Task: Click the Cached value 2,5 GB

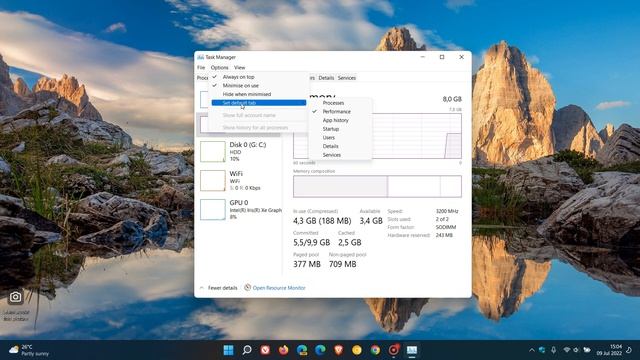Action: (349, 242)
